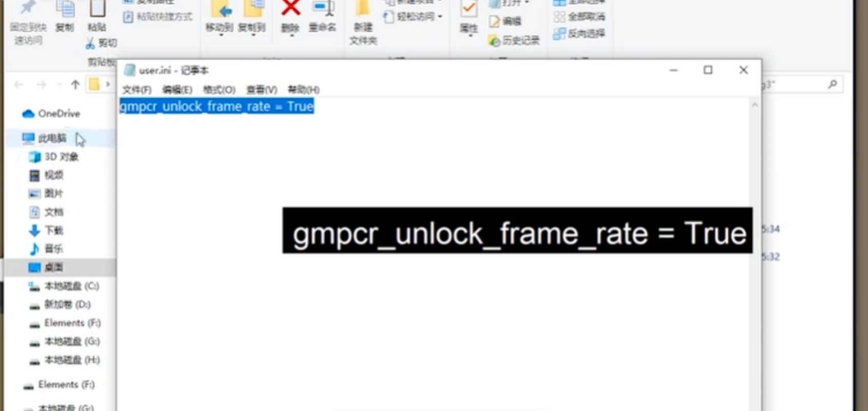Click New folder (新建文件夹) in Explorer ribbon
Screen dimensions: 868x411
coord(363,23)
